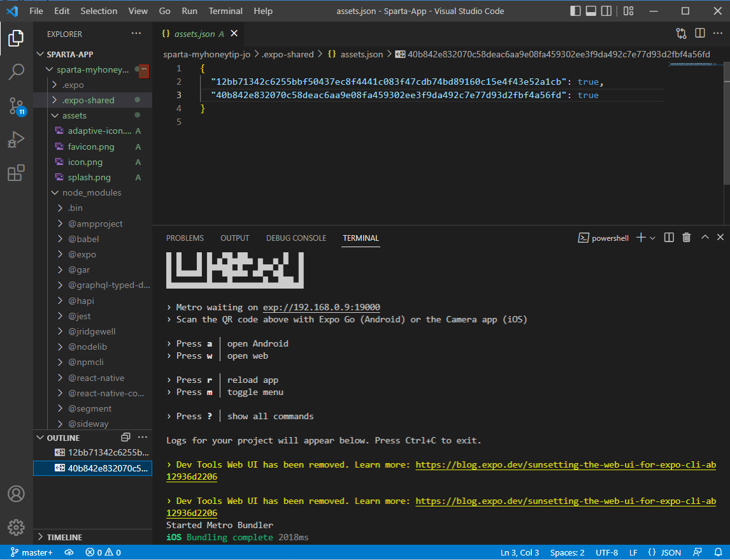Image resolution: width=730 pixels, height=560 pixels.
Task: Collapse the node_modules folder
Action: (92, 192)
